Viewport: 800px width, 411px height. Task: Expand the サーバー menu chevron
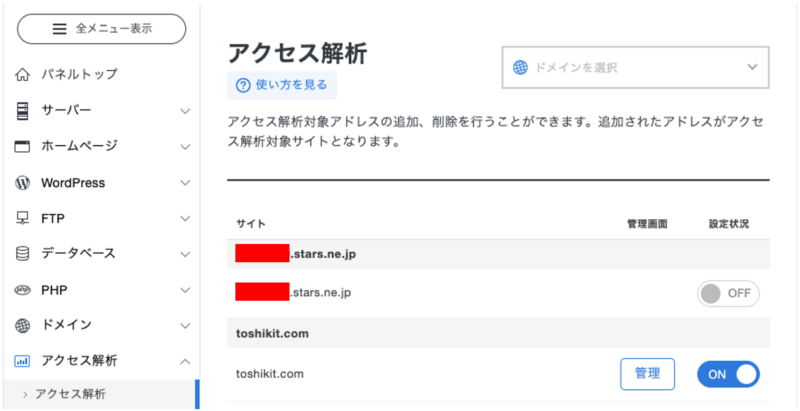click(x=185, y=110)
